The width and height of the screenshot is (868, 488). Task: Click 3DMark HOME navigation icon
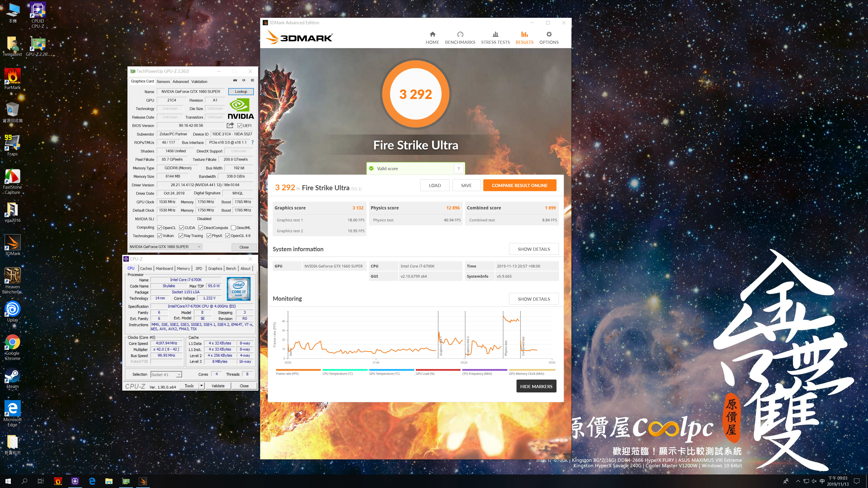click(x=432, y=38)
